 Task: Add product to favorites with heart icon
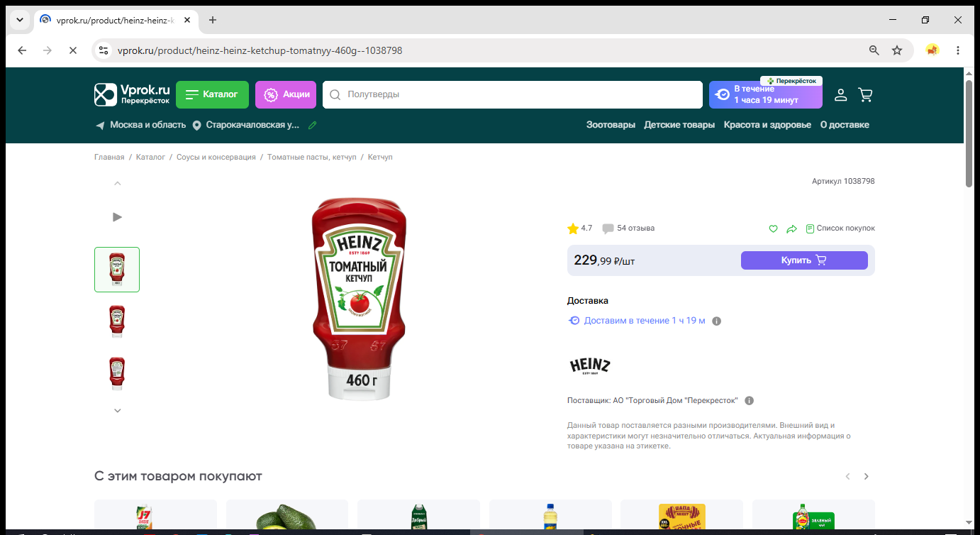click(774, 228)
